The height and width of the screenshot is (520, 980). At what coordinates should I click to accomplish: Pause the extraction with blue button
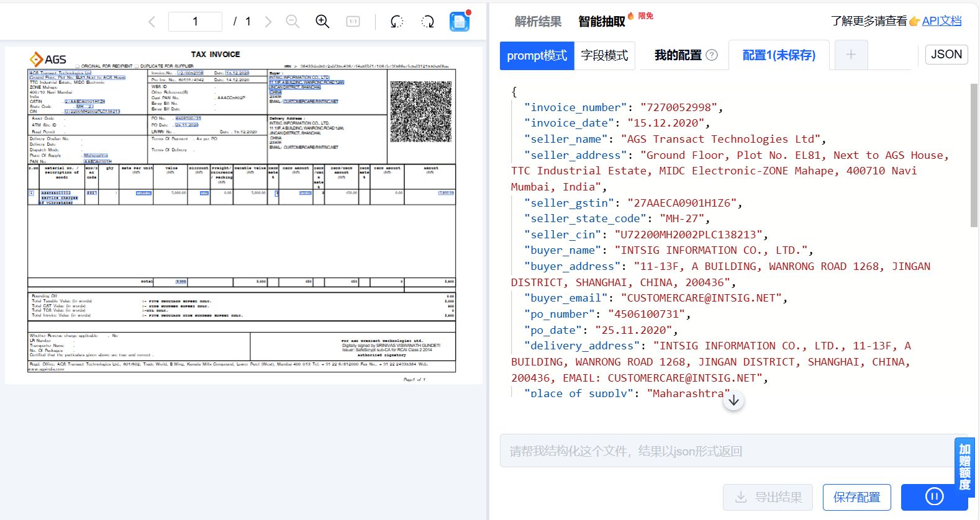point(934,496)
